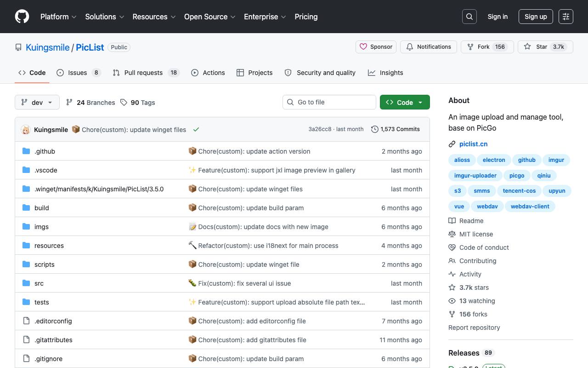Select the webdav-client topic tag
588x368 pixels.
(530, 207)
